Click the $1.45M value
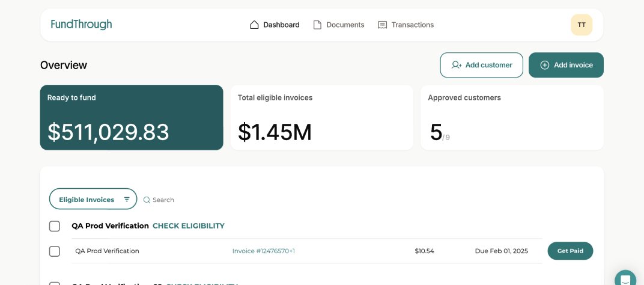This screenshot has height=285, width=644. (x=275, y=132)
